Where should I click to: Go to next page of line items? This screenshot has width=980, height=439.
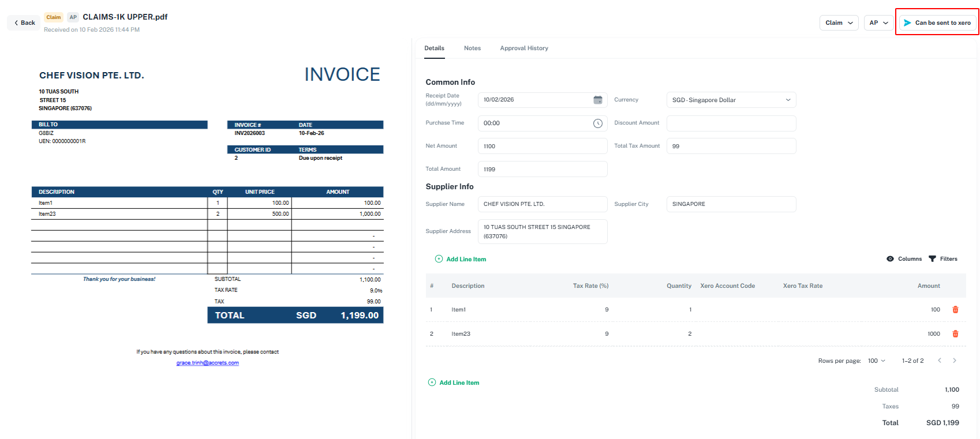(954, 361)
